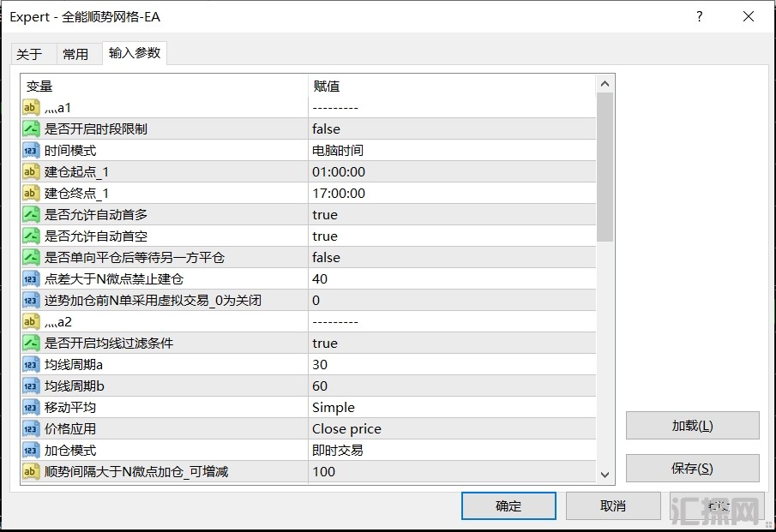776x532 pixels.
Task: Click the scrollbar down arrow
Action: tap(605, 475)
